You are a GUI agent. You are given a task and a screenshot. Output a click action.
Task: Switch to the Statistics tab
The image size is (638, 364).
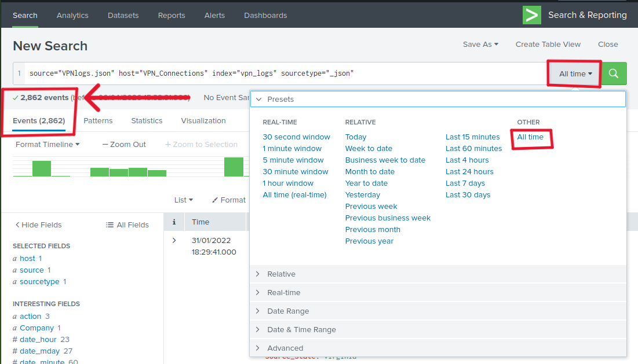tap(147, 121)
